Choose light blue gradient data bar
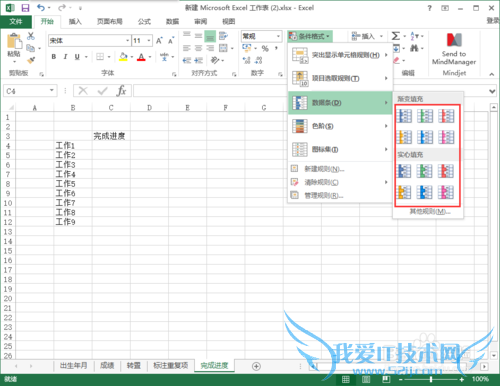The image size is (500, 386). [425, 137]
